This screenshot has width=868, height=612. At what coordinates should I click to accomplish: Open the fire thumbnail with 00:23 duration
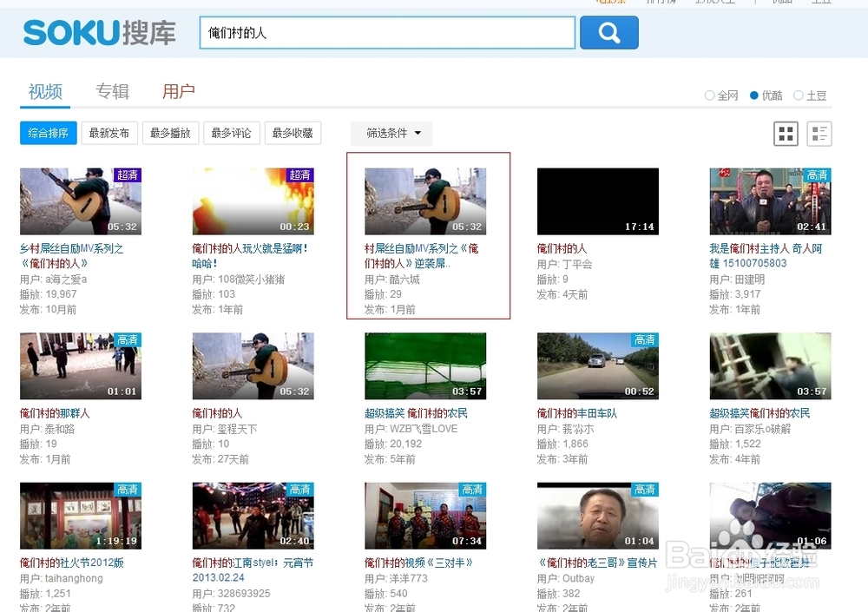253,201
